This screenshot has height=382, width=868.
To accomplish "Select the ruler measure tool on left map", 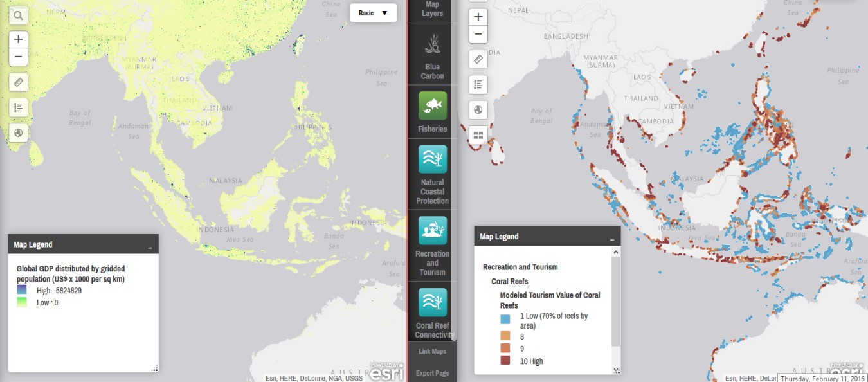I will click(18, 82).
